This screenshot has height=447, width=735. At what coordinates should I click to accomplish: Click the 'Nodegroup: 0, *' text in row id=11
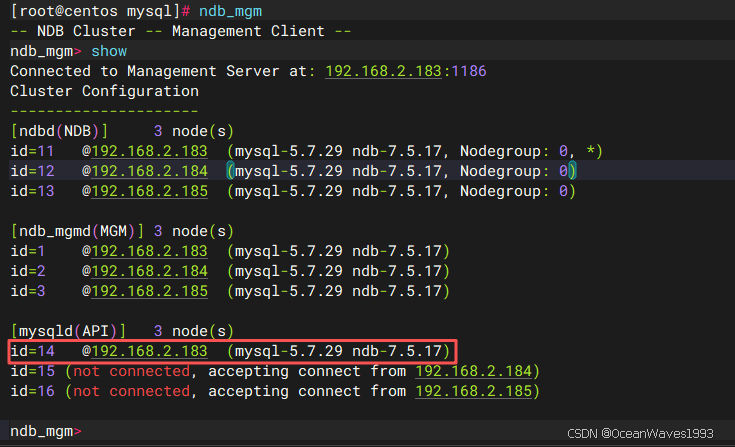tap(527, 151)
